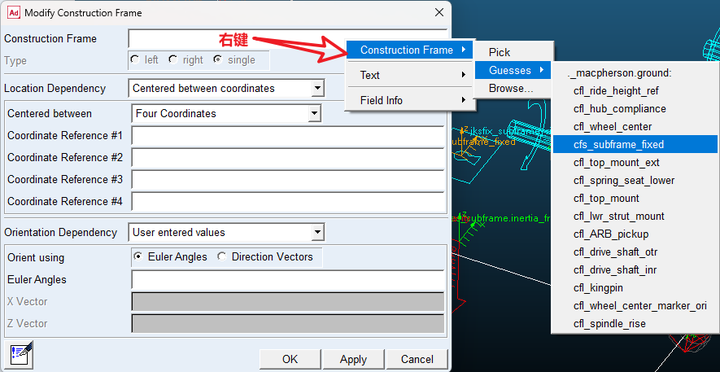Select cfs_subframe_fixed from guesses list
720x372 pixels.
click(635, 145)
